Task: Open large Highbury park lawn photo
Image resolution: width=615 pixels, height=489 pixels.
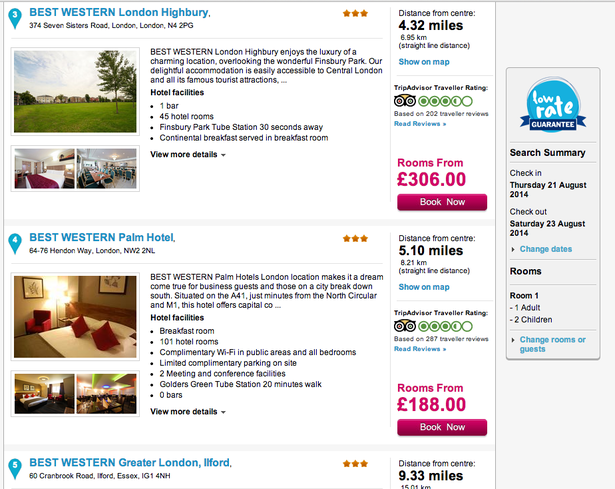Action: point(76,92)
